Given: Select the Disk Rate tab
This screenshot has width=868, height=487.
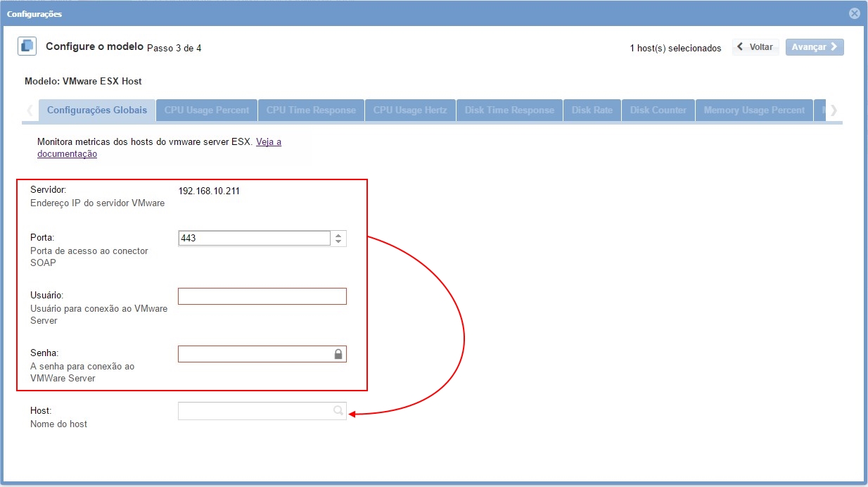Looking at the screenshot, I should (x=592, y=110).
